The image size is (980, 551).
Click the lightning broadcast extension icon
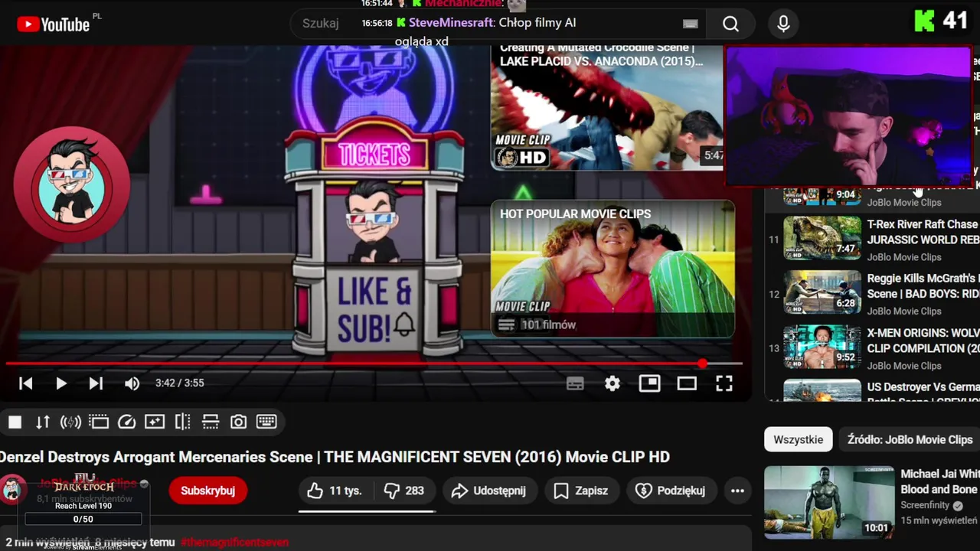[x=70, y=422]
